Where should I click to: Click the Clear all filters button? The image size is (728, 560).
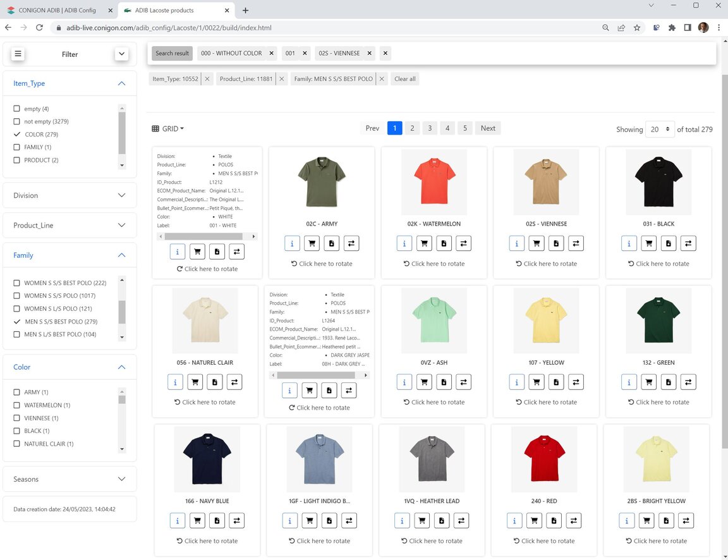point(405,79)
